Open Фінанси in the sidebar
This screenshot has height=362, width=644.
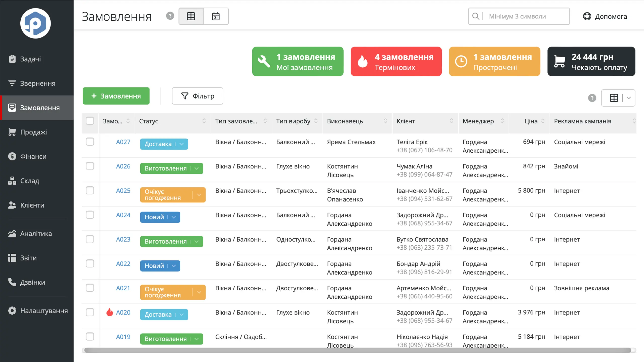pos(37,156)
